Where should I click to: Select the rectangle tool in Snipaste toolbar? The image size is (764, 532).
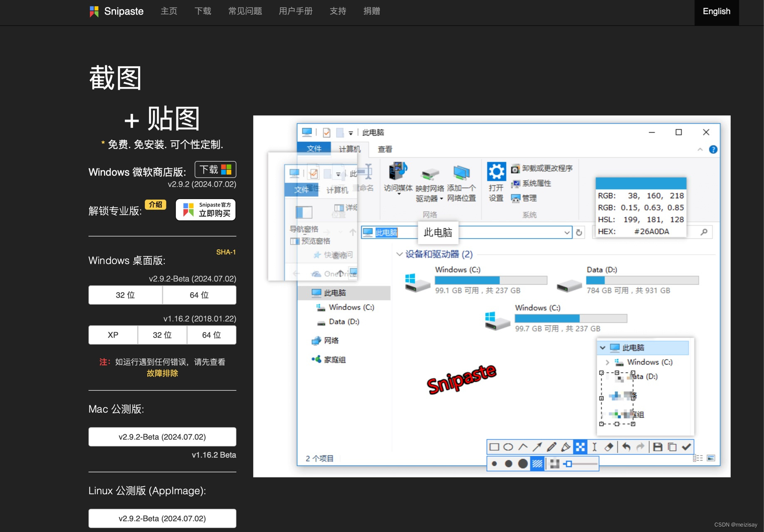pyautogui.click(x=494, y=447)
